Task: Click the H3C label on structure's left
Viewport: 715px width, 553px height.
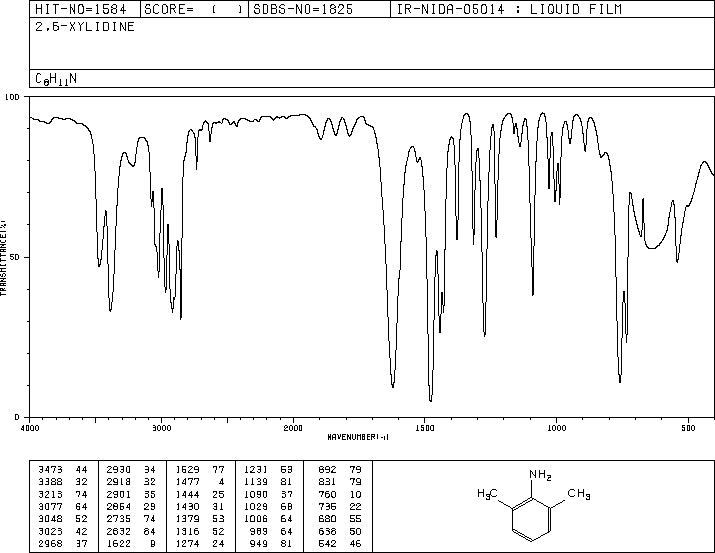Action: (x=487, y=494)
